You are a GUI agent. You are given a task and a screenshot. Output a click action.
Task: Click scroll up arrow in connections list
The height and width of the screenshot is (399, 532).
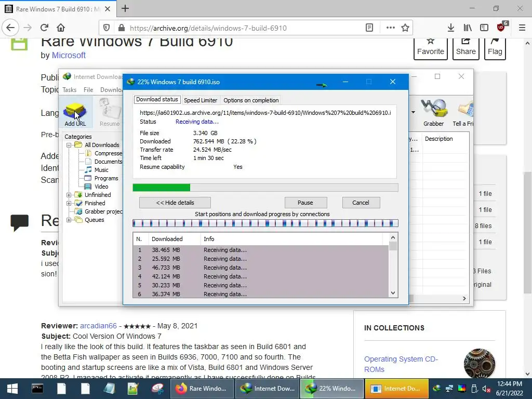[393, 237]
